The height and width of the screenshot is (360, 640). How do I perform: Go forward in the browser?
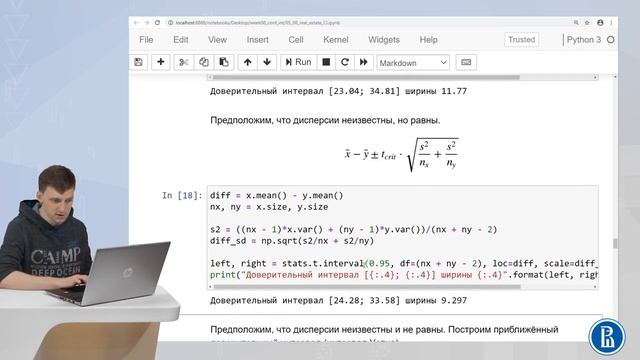[x=147, y=23]
